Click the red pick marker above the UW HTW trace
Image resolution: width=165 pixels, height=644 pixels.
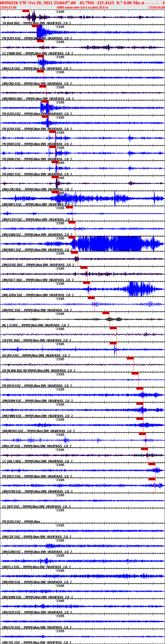point(152,479)
